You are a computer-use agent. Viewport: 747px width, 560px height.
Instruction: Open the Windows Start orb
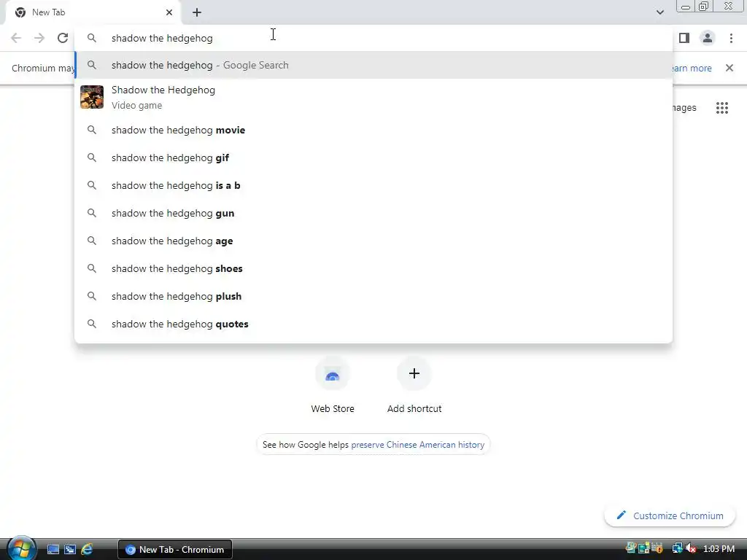pyautogui.click(x=20, y=548)
